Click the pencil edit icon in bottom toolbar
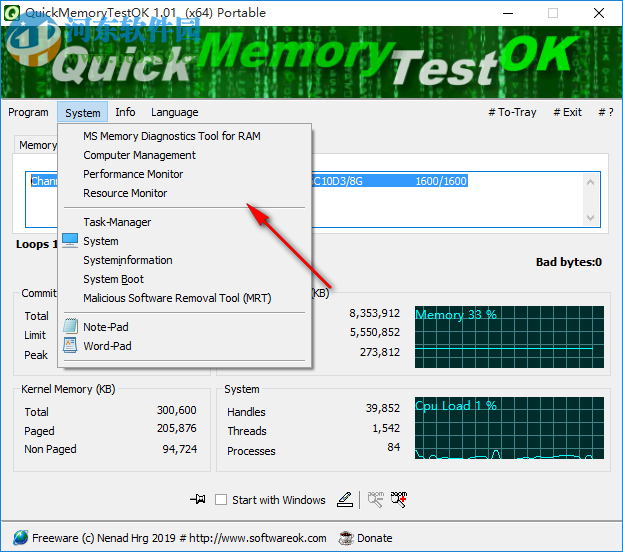623x552 pixels. tap(345, 500)
